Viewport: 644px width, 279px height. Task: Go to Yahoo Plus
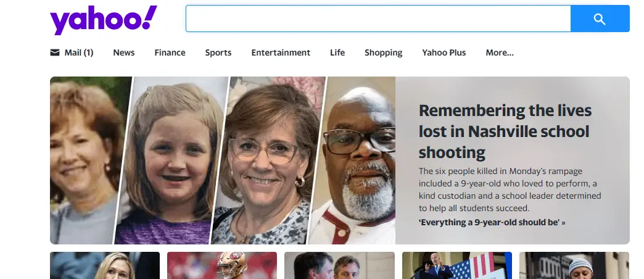444,52
